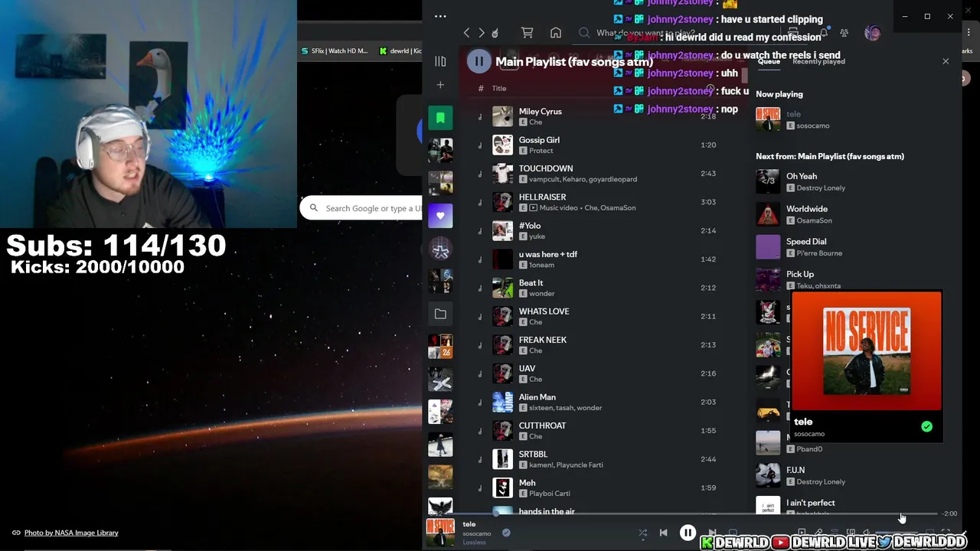Open 'Photo by NASA Image Library' link

[x=71, y=533]
